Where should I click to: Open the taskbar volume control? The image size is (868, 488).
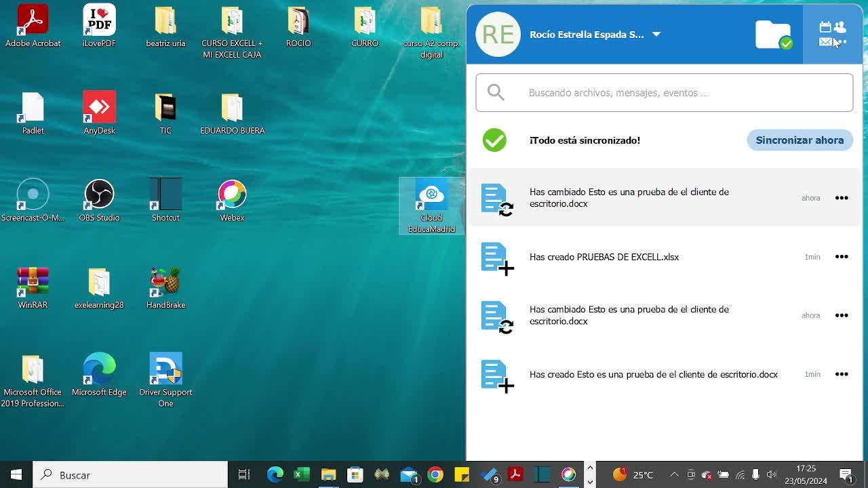771,474
